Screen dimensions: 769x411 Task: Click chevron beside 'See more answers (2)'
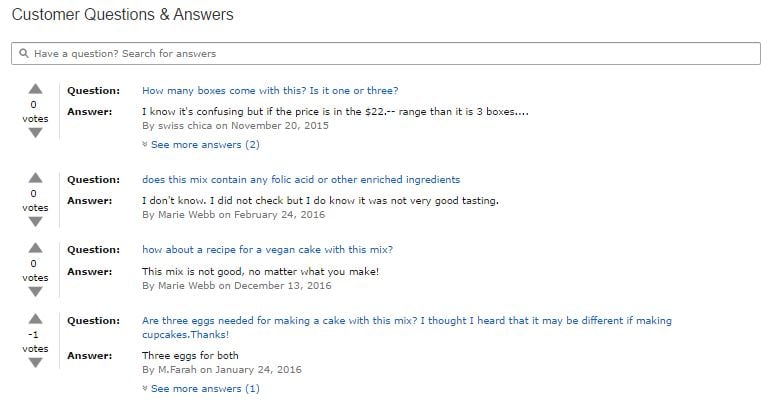(x=145, y=144)
